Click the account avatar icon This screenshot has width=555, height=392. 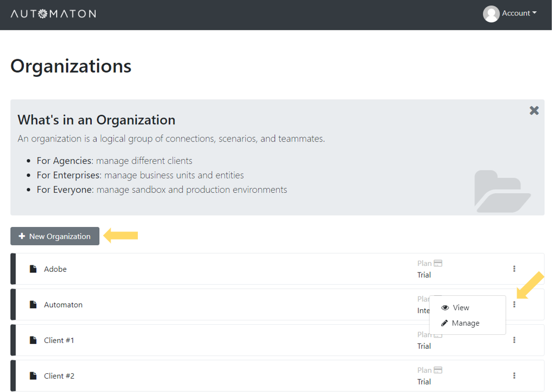[491, 14]
